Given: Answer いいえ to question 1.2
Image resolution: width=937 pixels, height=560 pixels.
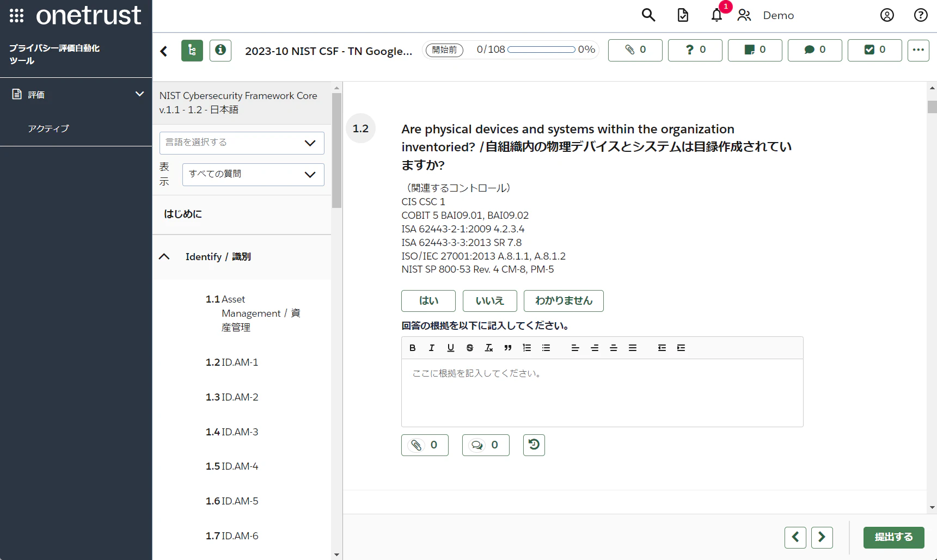Looking at the screenshot, I should (489, 301).
